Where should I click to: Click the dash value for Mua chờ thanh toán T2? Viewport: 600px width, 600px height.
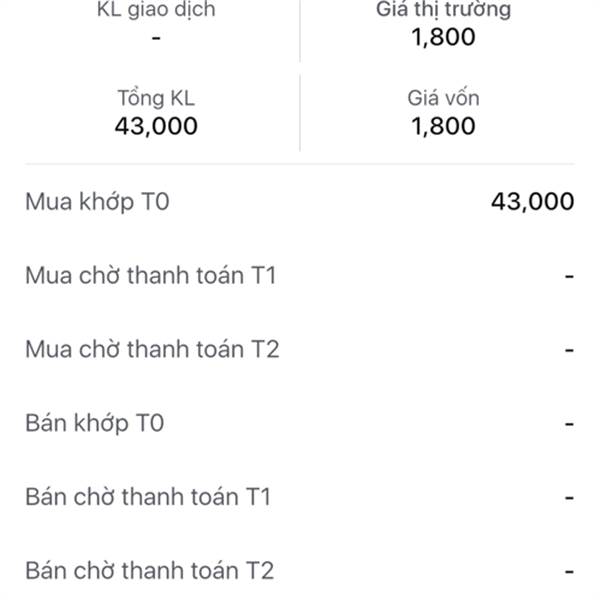coord(569,350)
